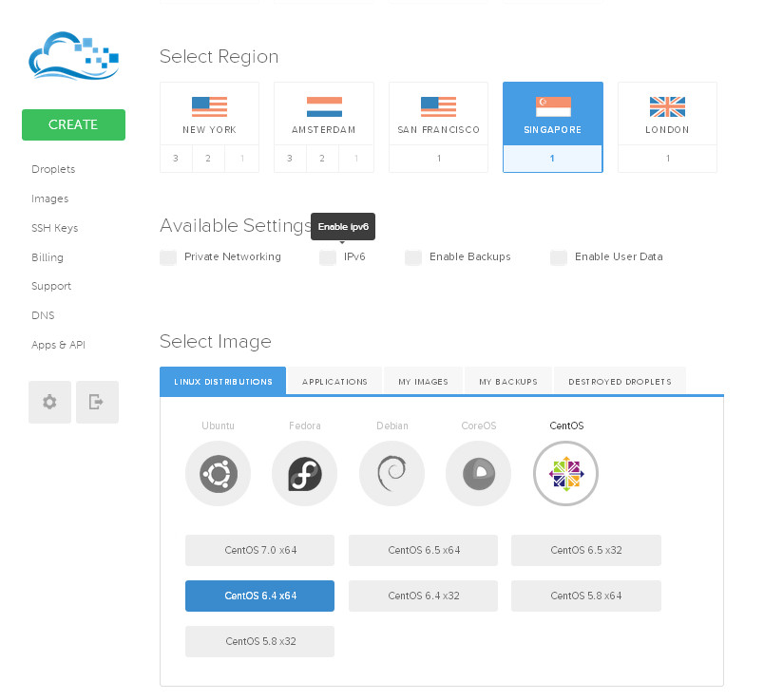Select CentOS 6.4 x32 image
This screenshot has width=764, height=700.
click(424, 596)
